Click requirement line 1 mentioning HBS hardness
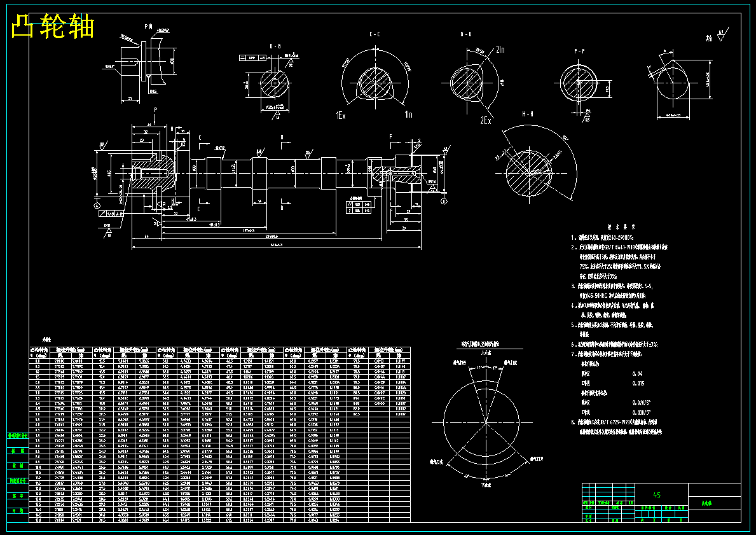This screenshot has height=535, width=756. tap(602, 237)
